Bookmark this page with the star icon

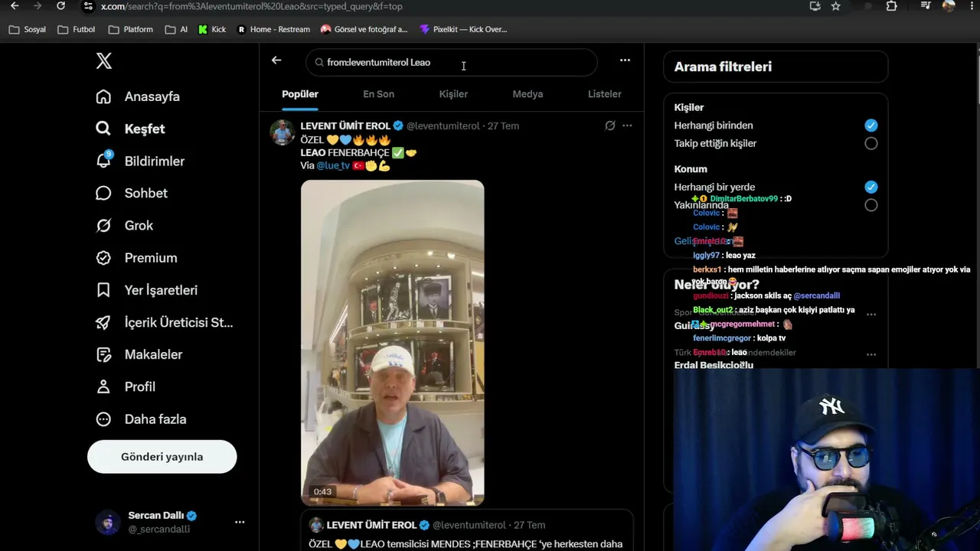pos(836,6)
